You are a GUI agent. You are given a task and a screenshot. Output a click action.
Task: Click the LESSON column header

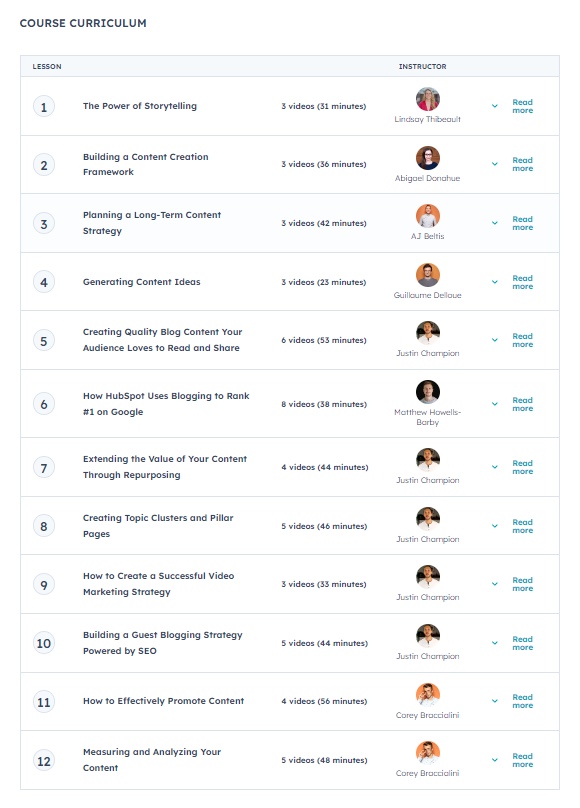tap(48, 65)
